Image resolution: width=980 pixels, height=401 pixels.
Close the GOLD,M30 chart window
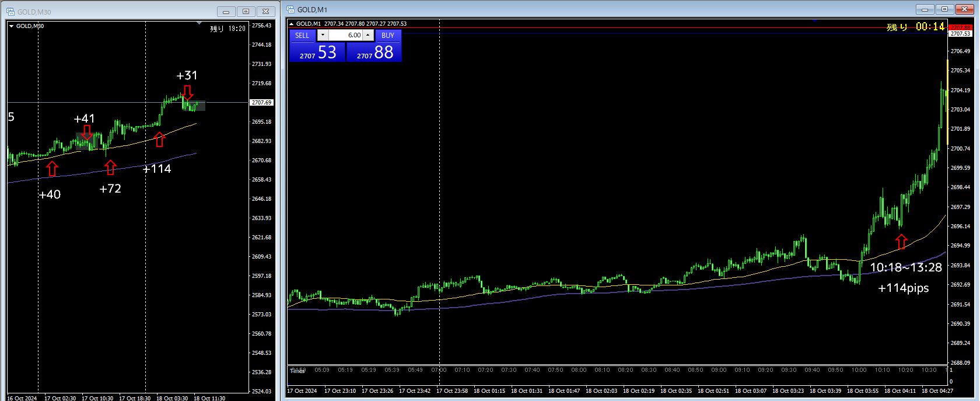(266, 12)
